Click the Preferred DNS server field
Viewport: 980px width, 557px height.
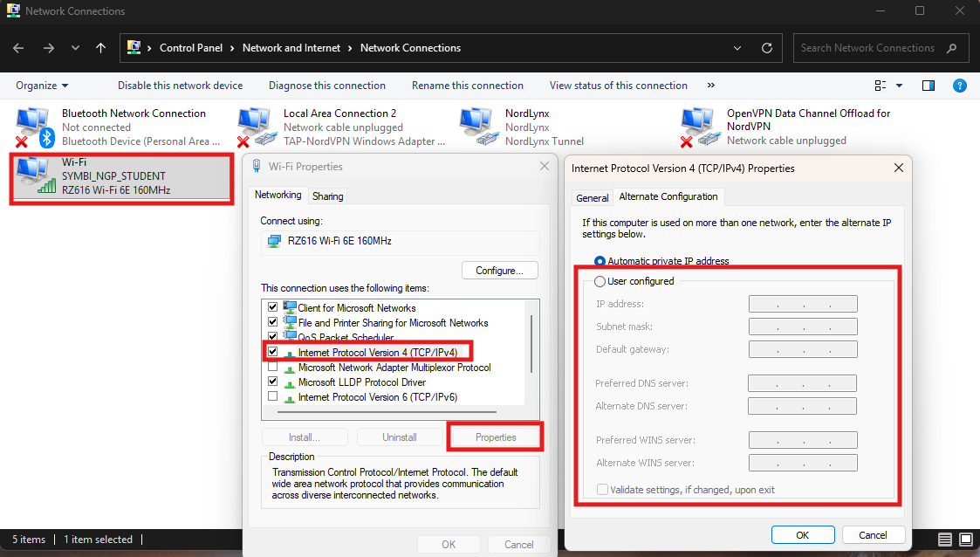(803, 383)
